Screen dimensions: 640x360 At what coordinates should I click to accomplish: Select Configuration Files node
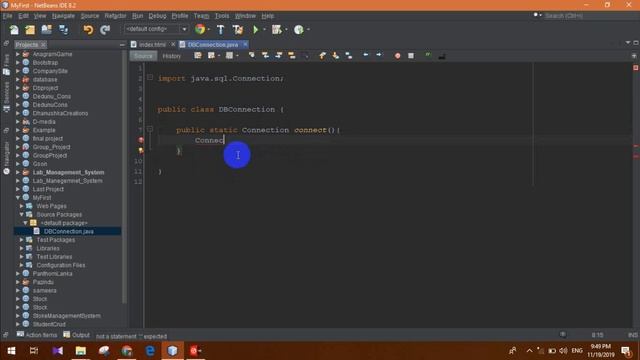61,265
